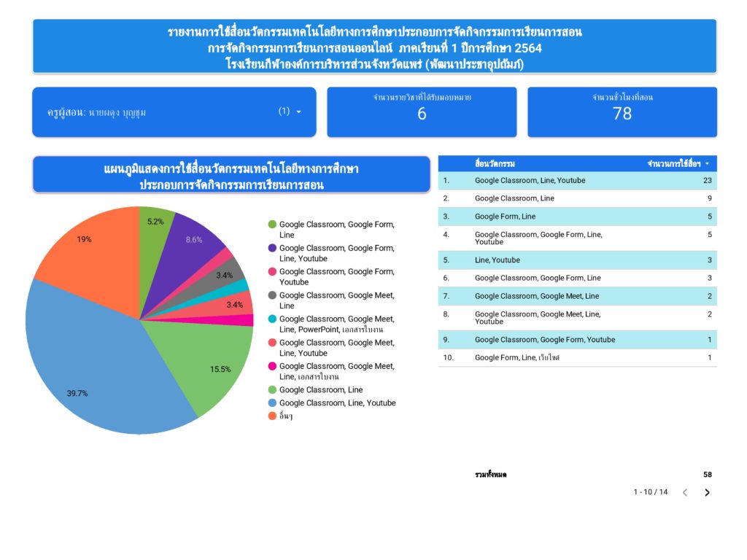Image resolution: width=747 pixels, height=560 pixels.
Task: Go to next table page
Action: (x=707, y=492)
